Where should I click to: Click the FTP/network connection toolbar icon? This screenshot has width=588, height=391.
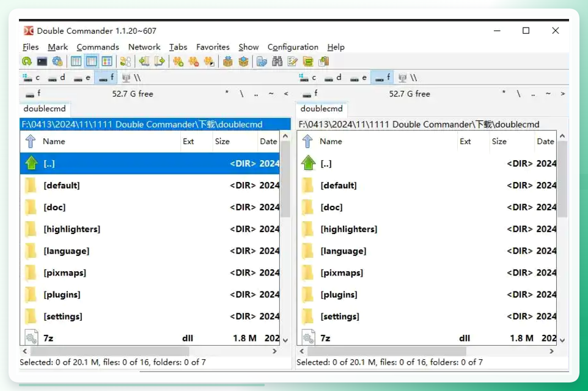tap(262, 61)
